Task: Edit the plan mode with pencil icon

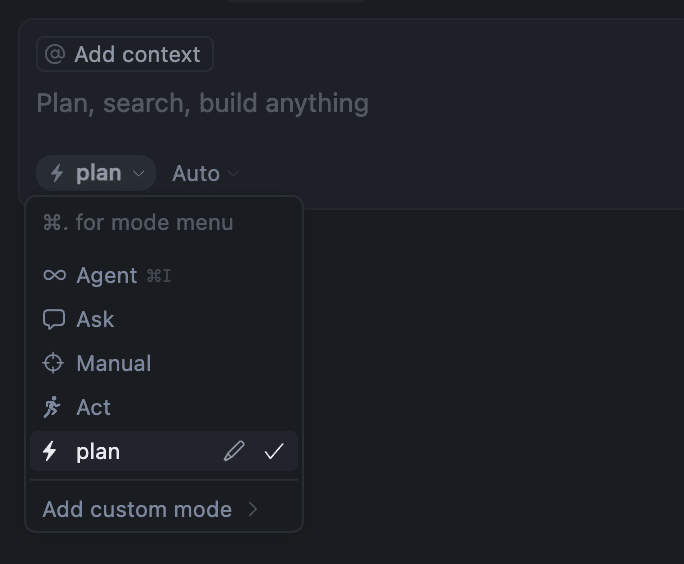Action: pos(234,451)
